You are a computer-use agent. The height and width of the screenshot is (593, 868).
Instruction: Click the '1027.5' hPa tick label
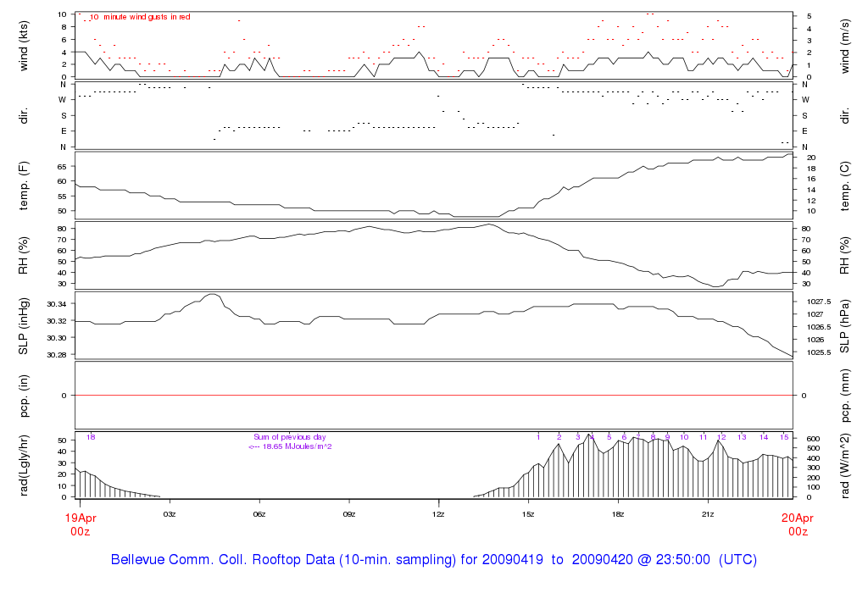819,302
